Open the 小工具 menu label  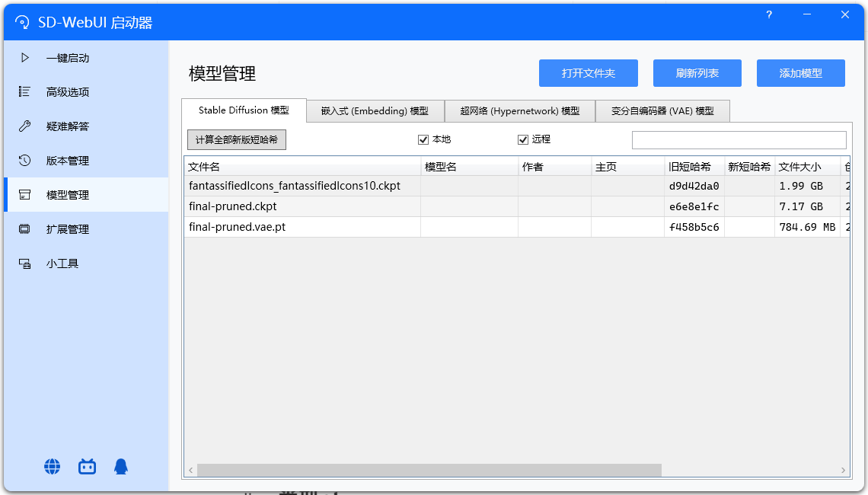[62, 263]
